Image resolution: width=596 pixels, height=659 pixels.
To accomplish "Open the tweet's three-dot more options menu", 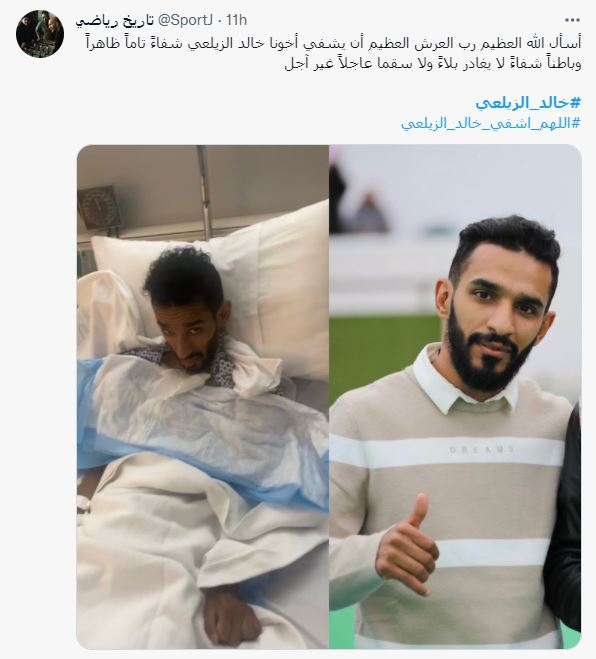I will click(x=572, y=20).
